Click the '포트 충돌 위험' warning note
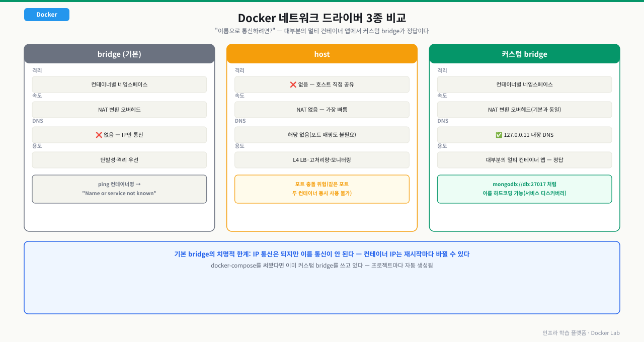 [x=322, y=189]
